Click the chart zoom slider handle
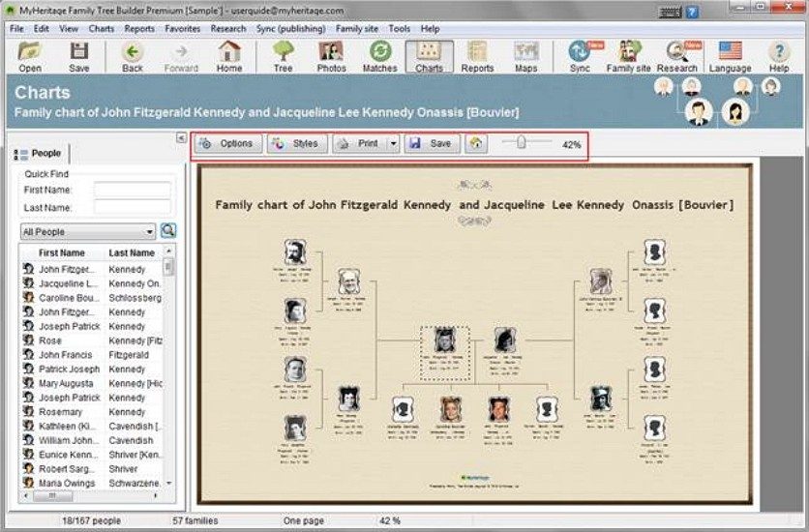Image resolution: width=809 pixels, height=532 pixels. [521, 142]
